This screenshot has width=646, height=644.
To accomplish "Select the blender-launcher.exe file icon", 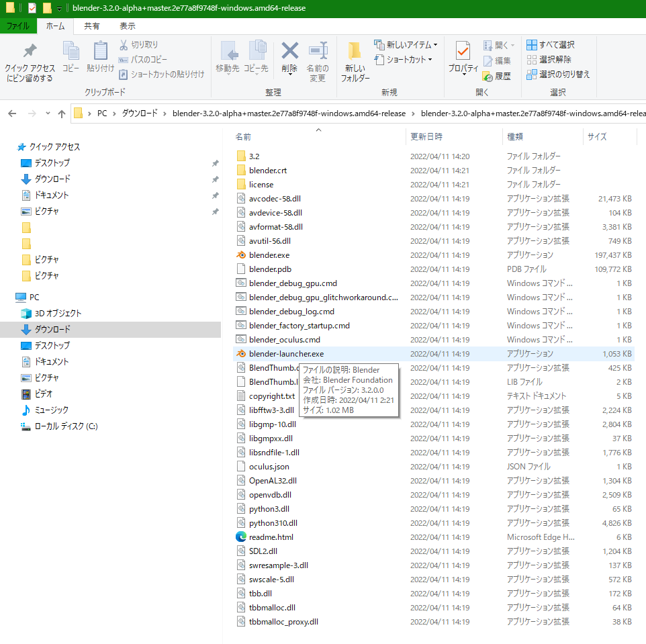I will click(x=241, y=353).
